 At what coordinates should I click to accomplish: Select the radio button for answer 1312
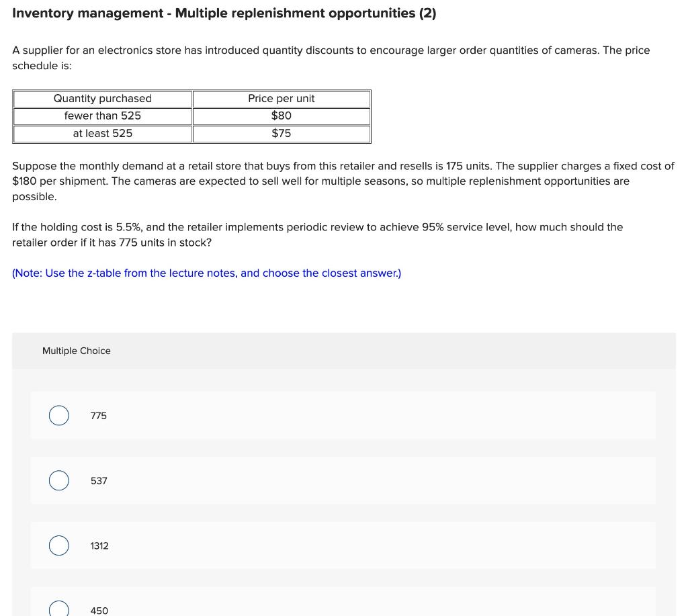(58, 545)
